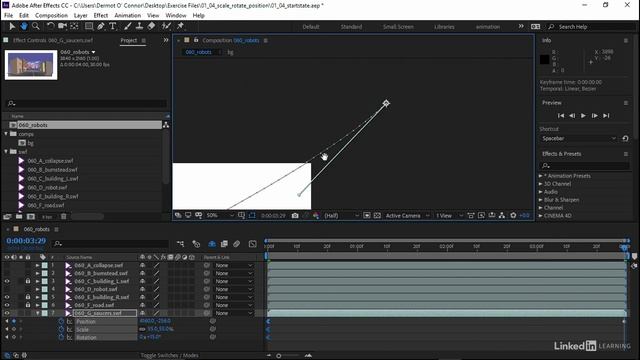Open the Effect menu
Image resolution: width=640 pixels, height=360 pixels.
pos(101,16)
